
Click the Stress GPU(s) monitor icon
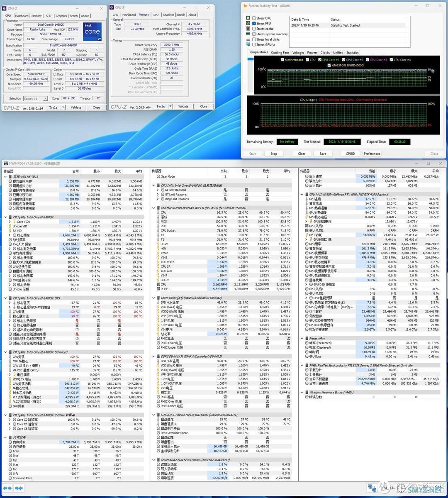pos(249,45)
